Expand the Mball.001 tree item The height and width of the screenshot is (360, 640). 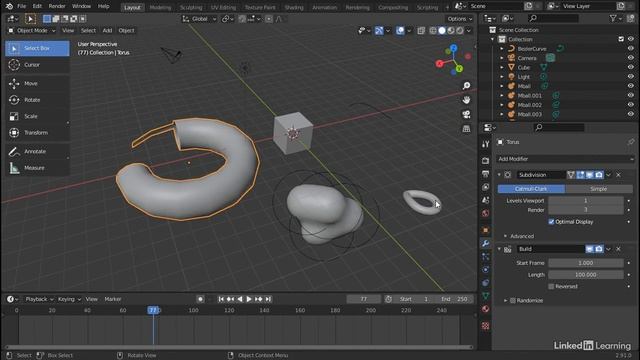click(502, 96)
